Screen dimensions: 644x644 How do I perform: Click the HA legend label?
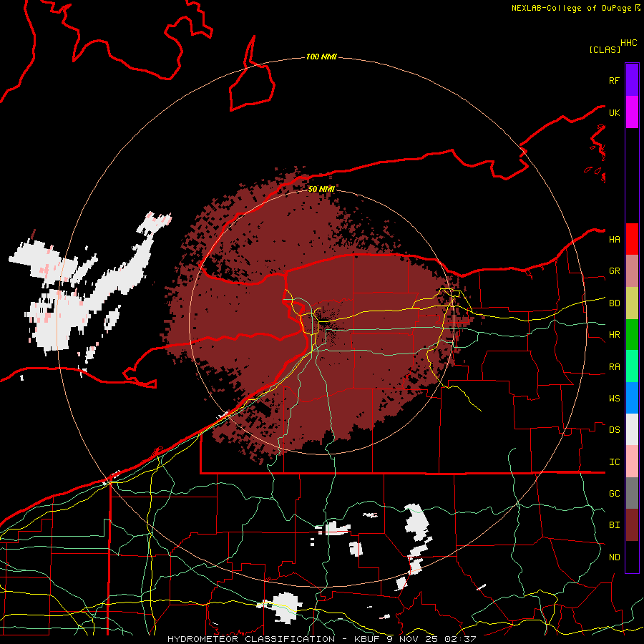click(x=614, y=240)
